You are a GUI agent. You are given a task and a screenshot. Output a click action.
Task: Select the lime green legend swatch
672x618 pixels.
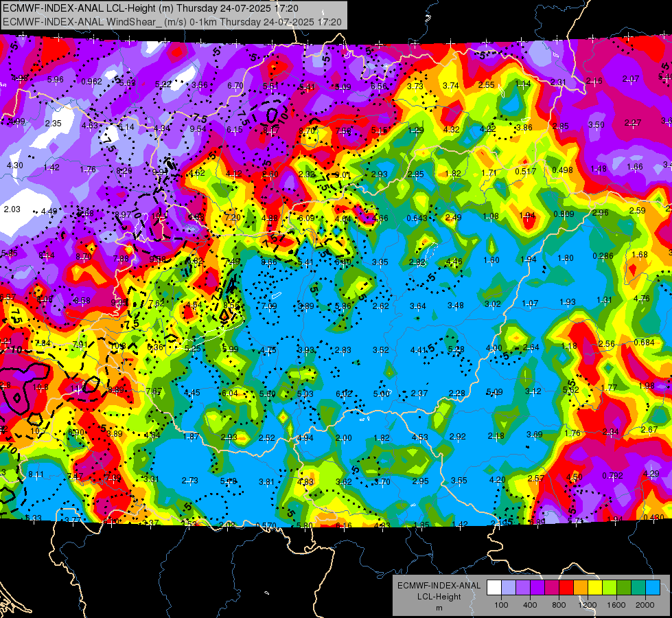(x=610, y=587)
